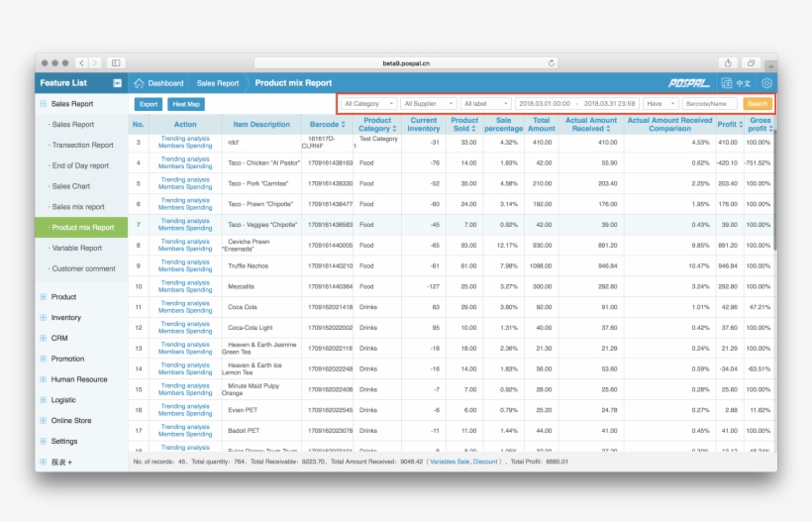Expand the Online Store section

[43, 421]
